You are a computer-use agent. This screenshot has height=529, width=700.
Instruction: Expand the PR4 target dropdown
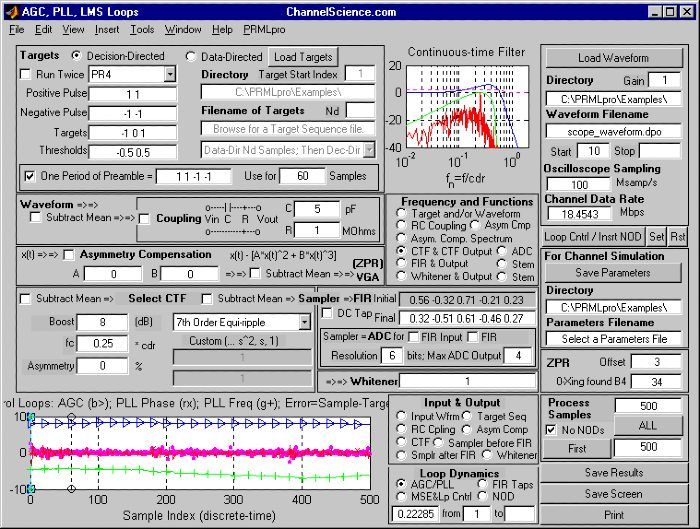170,74
